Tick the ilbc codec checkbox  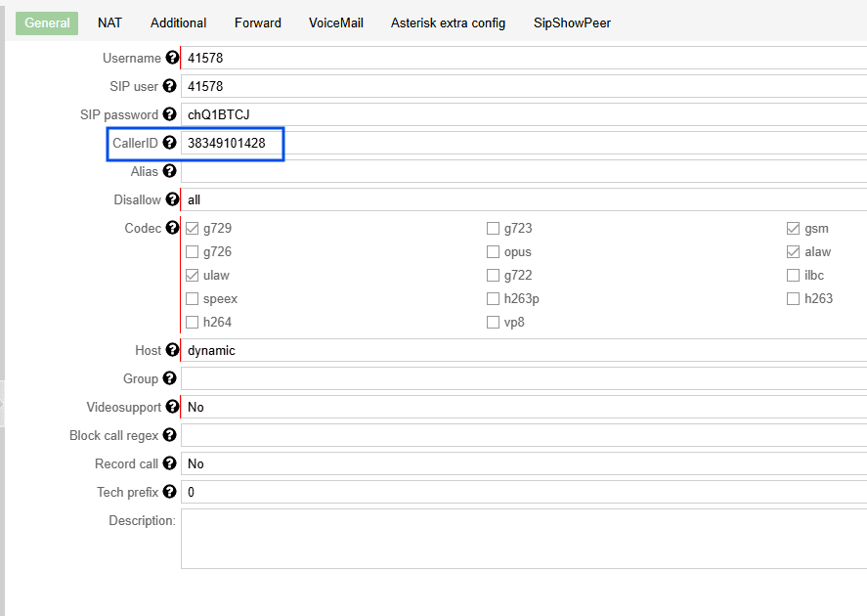click(x=793, y=276)
